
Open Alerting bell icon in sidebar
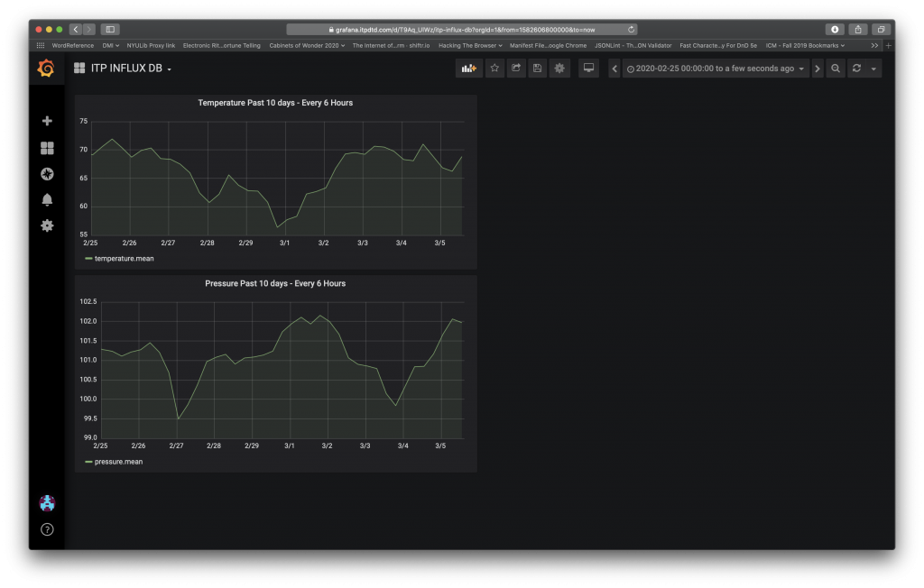click(47, 199)
